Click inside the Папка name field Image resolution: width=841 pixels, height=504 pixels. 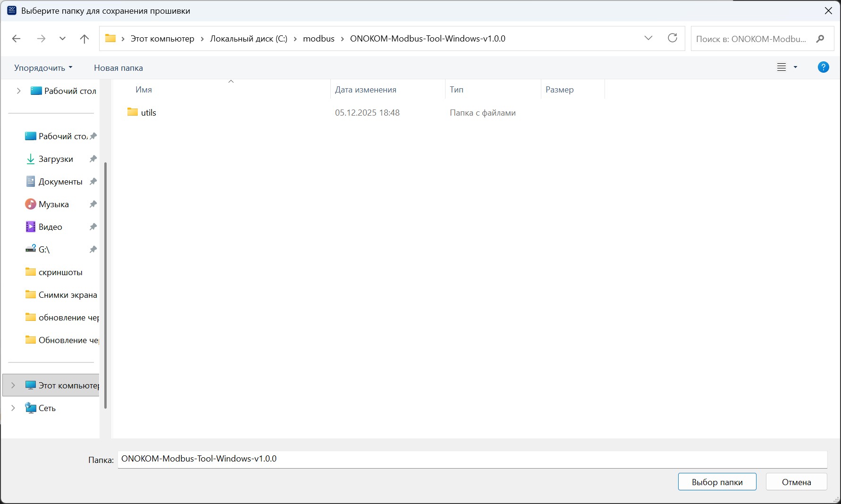(x=472, y=459)
